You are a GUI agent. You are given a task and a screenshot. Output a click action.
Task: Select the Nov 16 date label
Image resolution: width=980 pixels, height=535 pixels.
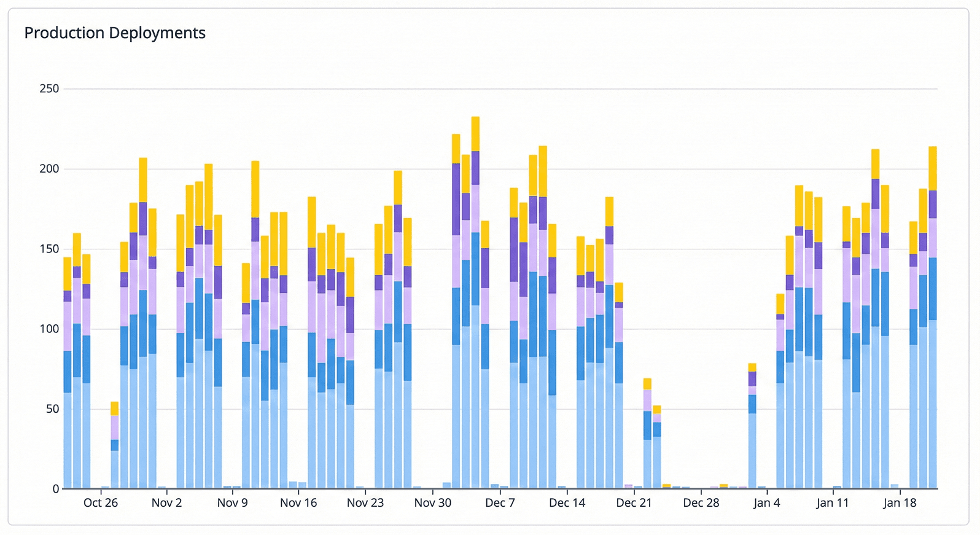[x=298, y=503]
